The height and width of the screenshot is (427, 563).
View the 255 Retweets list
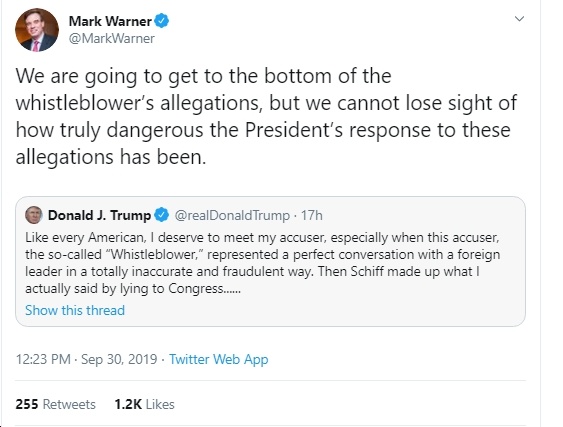tap(56, 404)
